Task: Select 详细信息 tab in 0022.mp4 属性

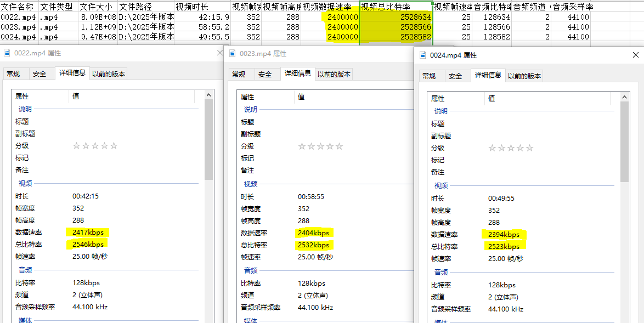Action: coord(72,73)
